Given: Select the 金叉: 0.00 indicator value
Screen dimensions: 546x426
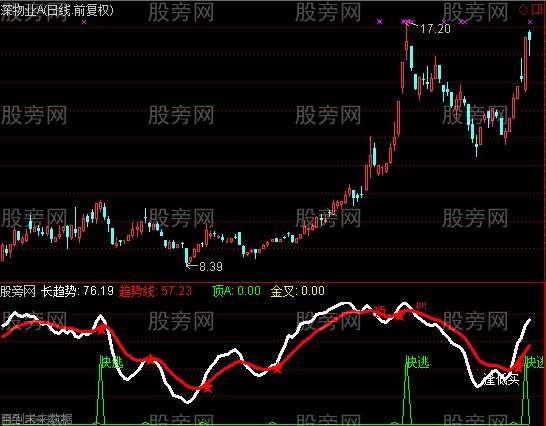Looking at the screenshot, I should tap(298, 291).
